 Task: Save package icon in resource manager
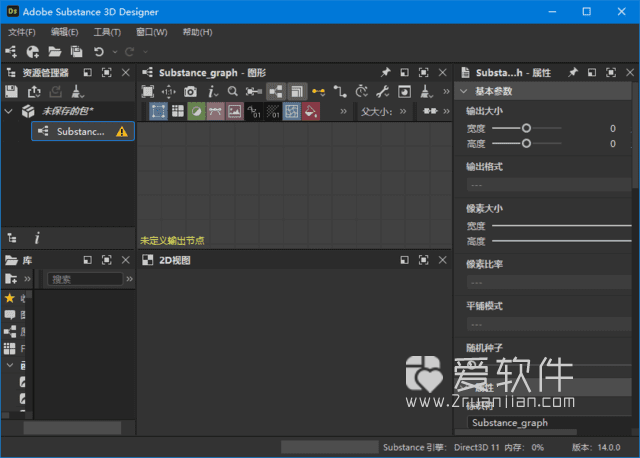(11, 91)
